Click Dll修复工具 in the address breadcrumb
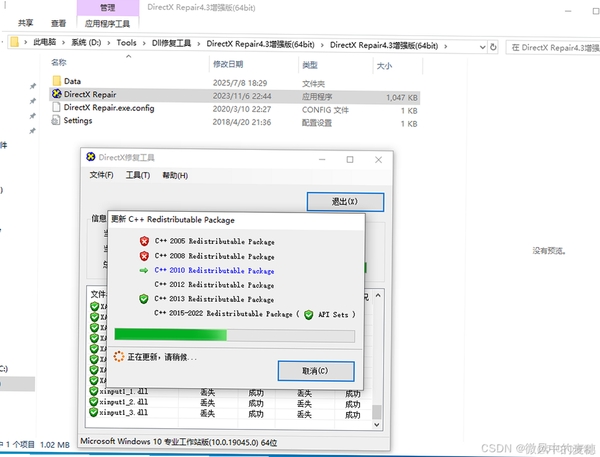 pos(171,43)
